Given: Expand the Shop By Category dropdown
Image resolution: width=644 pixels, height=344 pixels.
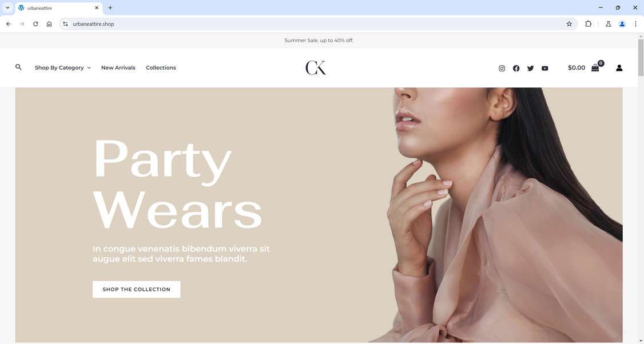Looking at the screenshot, I should point(62,68).
